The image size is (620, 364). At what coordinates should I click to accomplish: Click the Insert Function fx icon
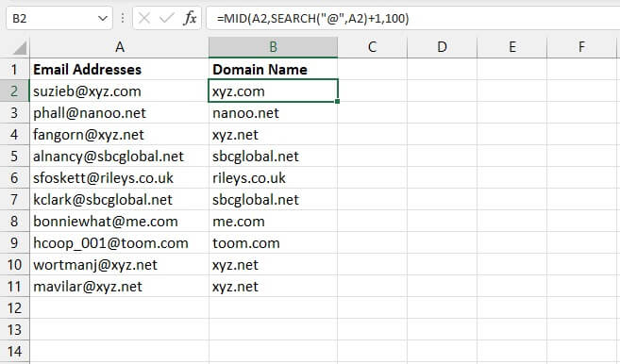click(191, 18)
